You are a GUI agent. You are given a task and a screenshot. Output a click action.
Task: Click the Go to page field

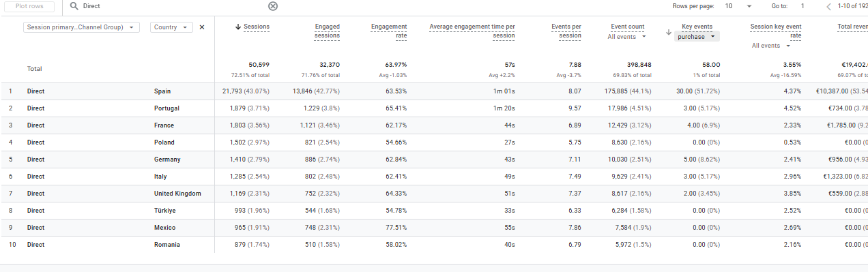click(803, 6)
